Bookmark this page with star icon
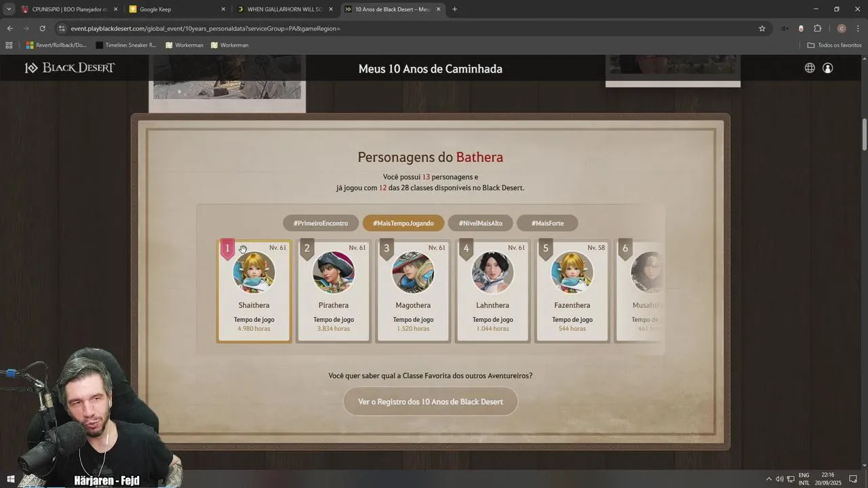 [762, 28]
